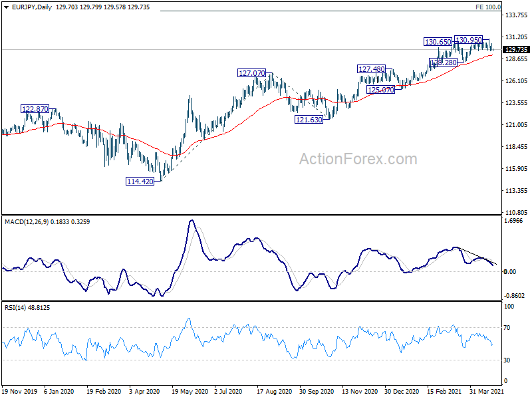Click the 13 Nov 2020 date label
Screen dimensions: 532x399
tap(360, 391)
